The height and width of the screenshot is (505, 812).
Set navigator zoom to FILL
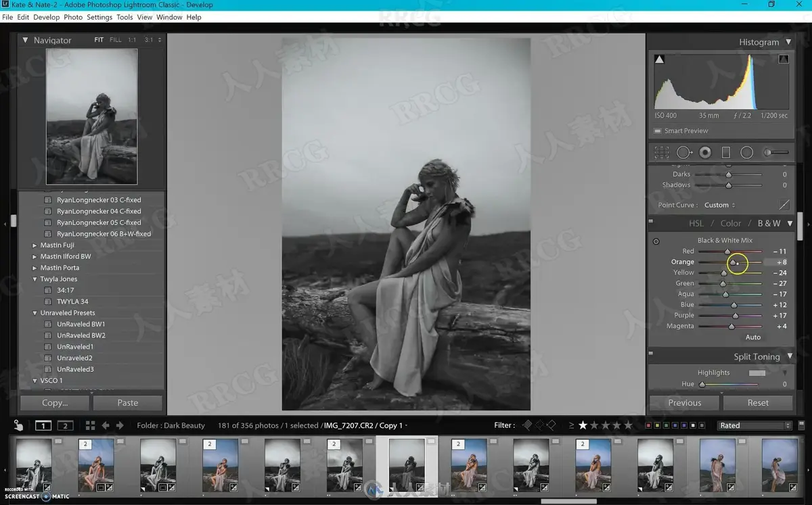(x=116, y=40)
